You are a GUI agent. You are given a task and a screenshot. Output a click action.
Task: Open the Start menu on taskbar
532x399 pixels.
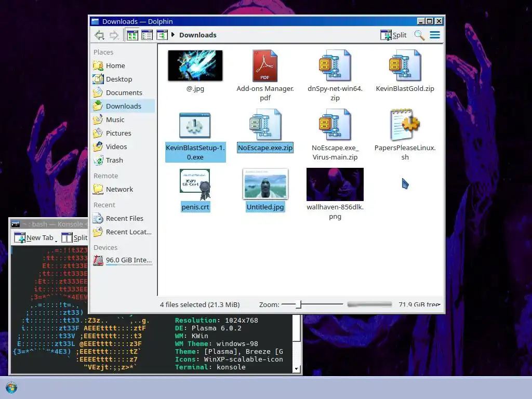[11, 388]
